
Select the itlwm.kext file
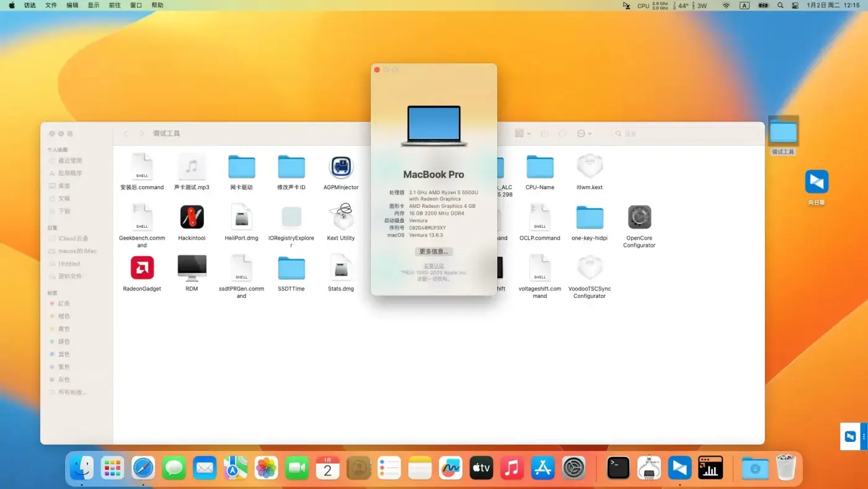(x=589, y=168)
